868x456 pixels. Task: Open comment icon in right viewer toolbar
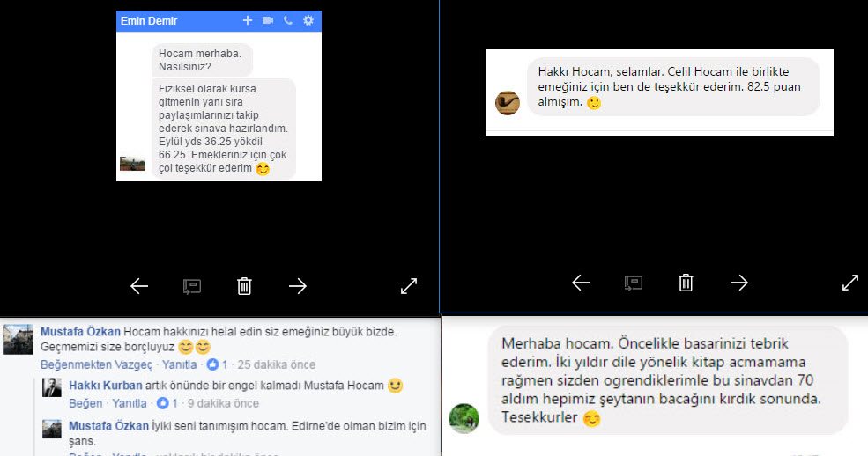point(633,283)
